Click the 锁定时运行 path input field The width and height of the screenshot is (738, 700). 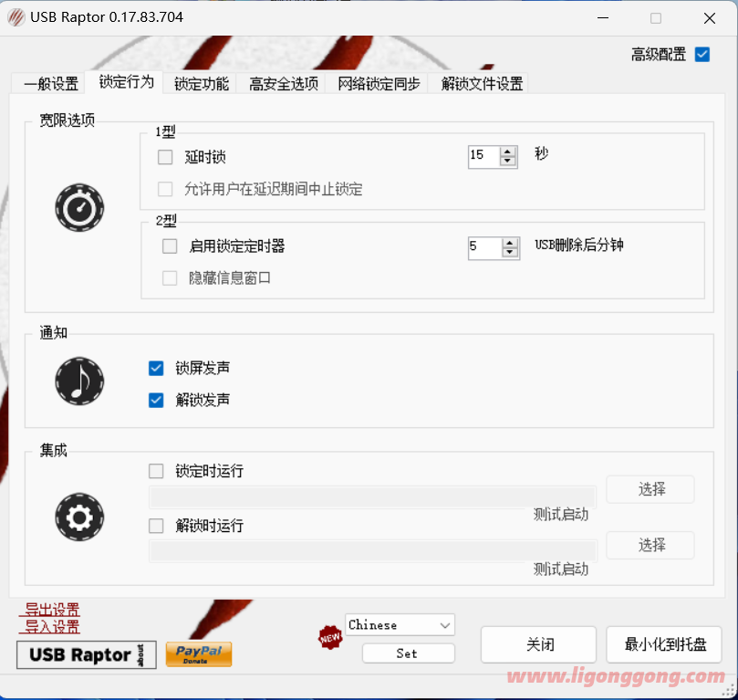[372, 496]
